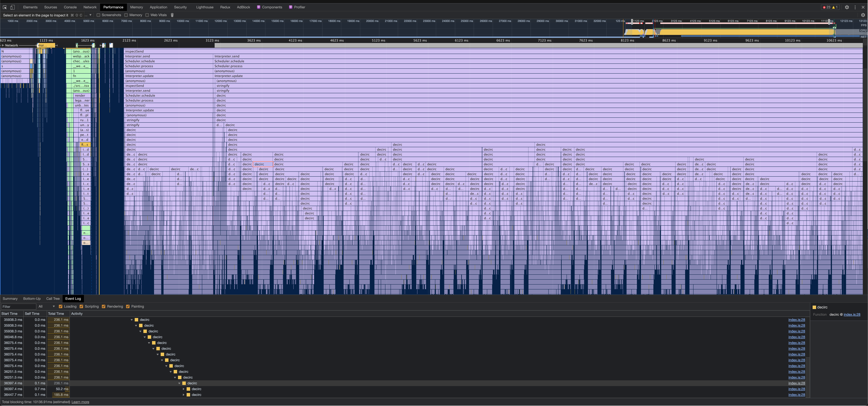Expand the decirc row with 185.8 ms
The image size is (868, 406).
(184, 395)
